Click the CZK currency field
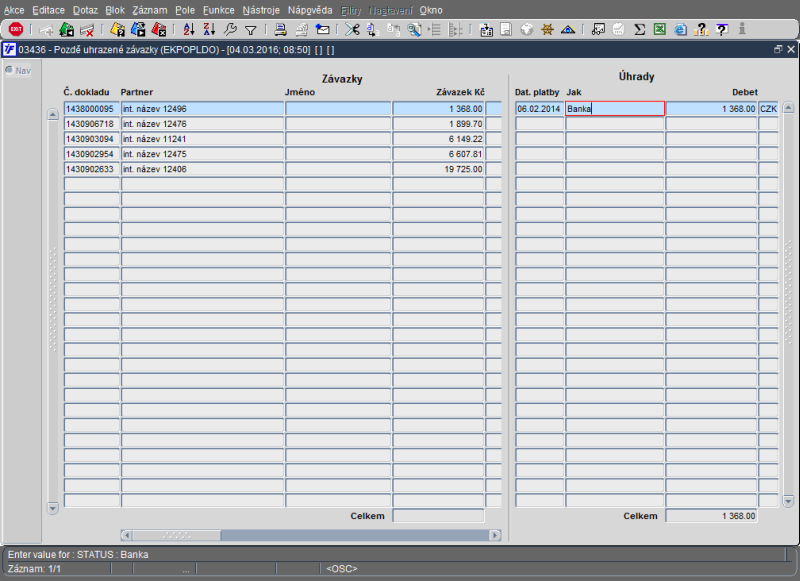The image size is (800, 581). tap(768, 109)
